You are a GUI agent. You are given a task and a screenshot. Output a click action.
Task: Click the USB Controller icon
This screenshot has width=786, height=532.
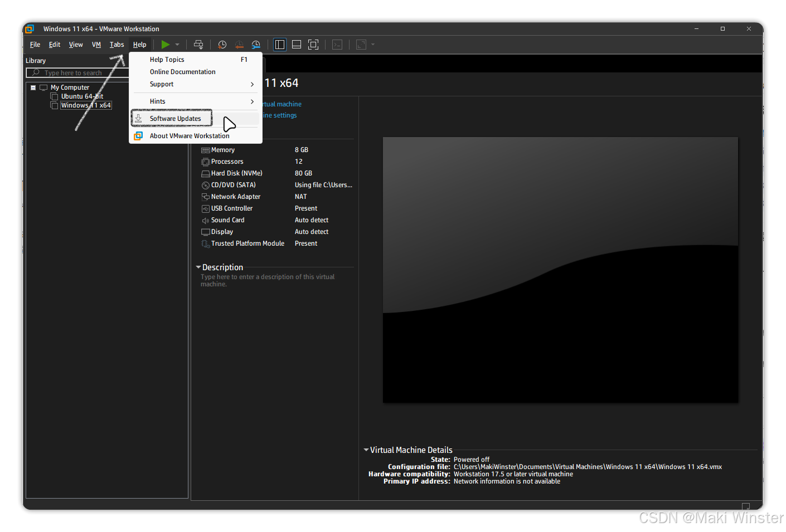tap(206, 209)
